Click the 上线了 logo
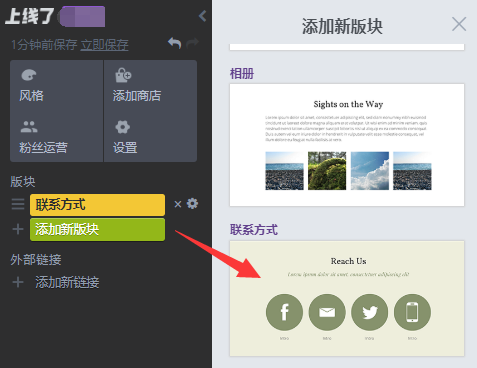The width and height of the screenshot is (477, 368). coord(29,16)
